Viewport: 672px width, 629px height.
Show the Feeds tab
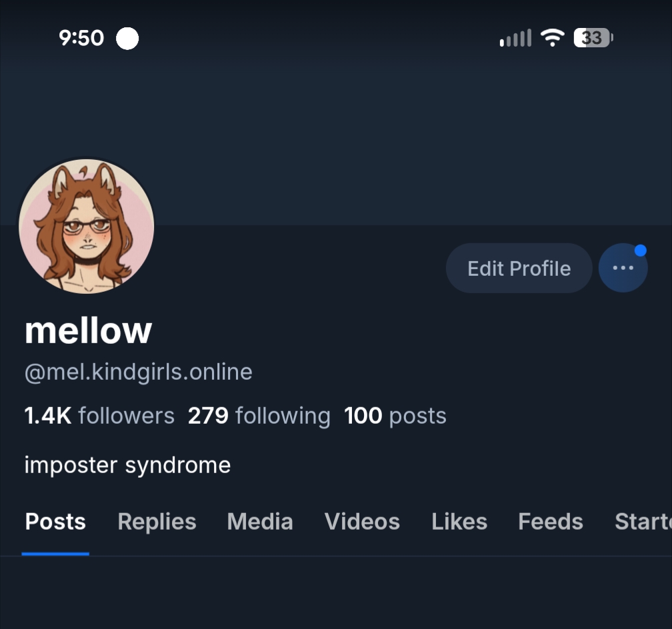pos(551,522)
